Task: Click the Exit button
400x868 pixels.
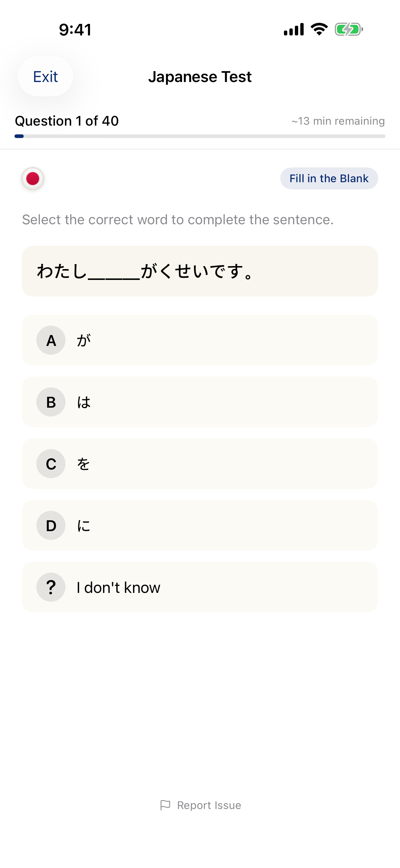Action: coord(45,77)
